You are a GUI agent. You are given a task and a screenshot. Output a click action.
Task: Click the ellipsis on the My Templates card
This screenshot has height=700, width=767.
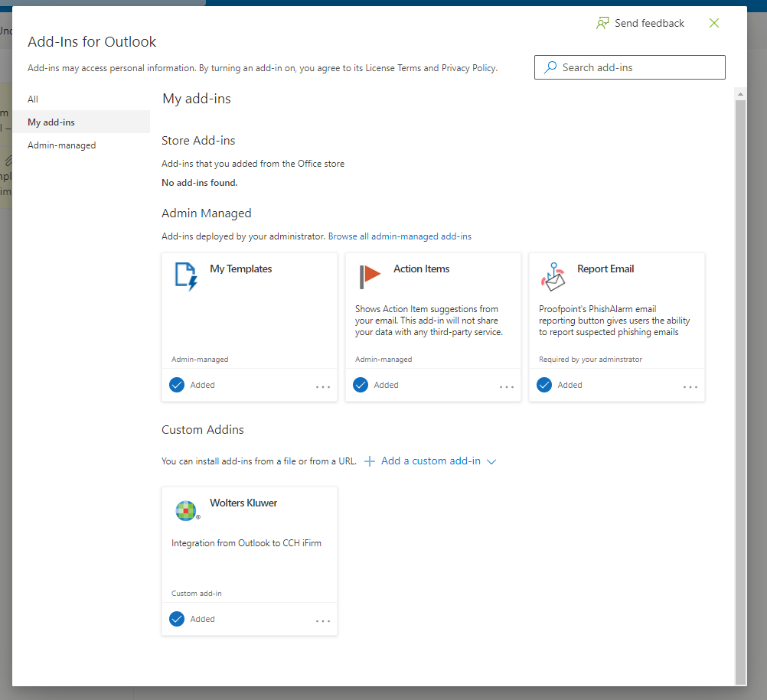point(323,386)
